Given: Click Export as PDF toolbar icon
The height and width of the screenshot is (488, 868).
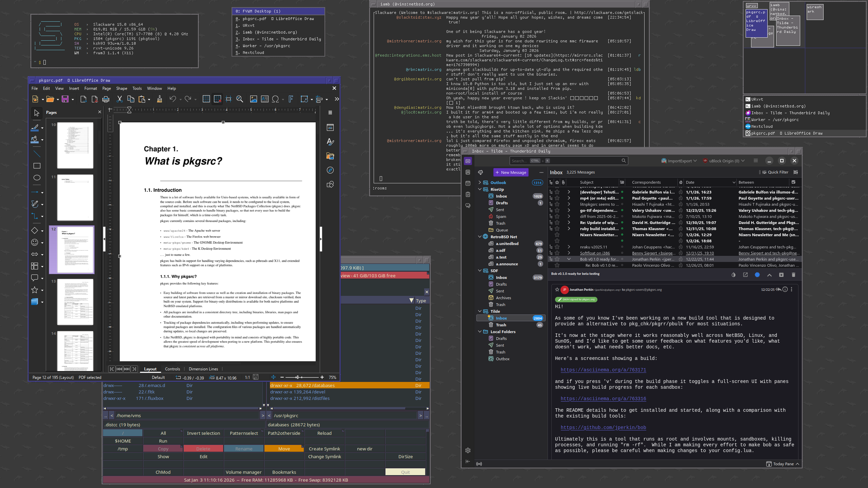Looking at the screenshot, I should click(x=95, y=99).
